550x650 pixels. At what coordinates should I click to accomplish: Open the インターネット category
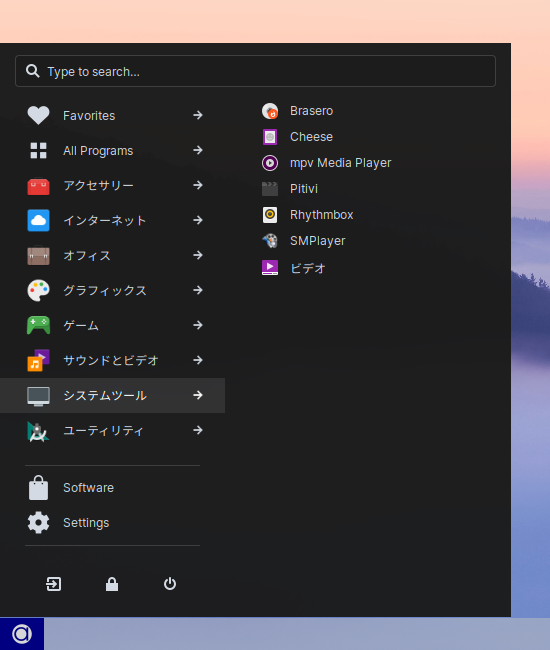point(112,220)
